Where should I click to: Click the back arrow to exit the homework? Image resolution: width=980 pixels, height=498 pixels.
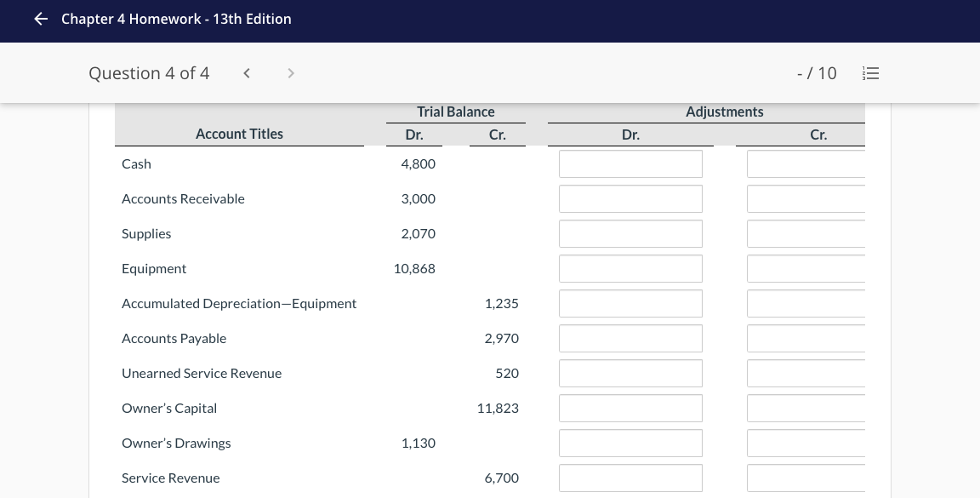click(41, 19)
